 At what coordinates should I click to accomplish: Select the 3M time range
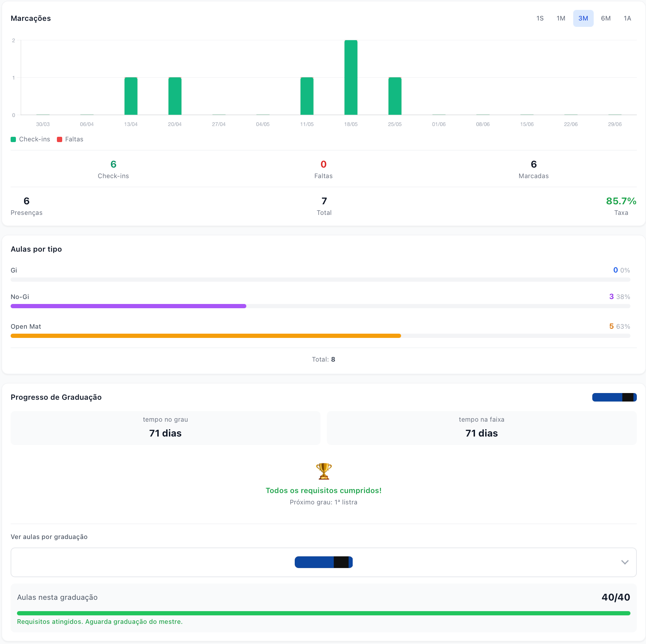point(583,18)
